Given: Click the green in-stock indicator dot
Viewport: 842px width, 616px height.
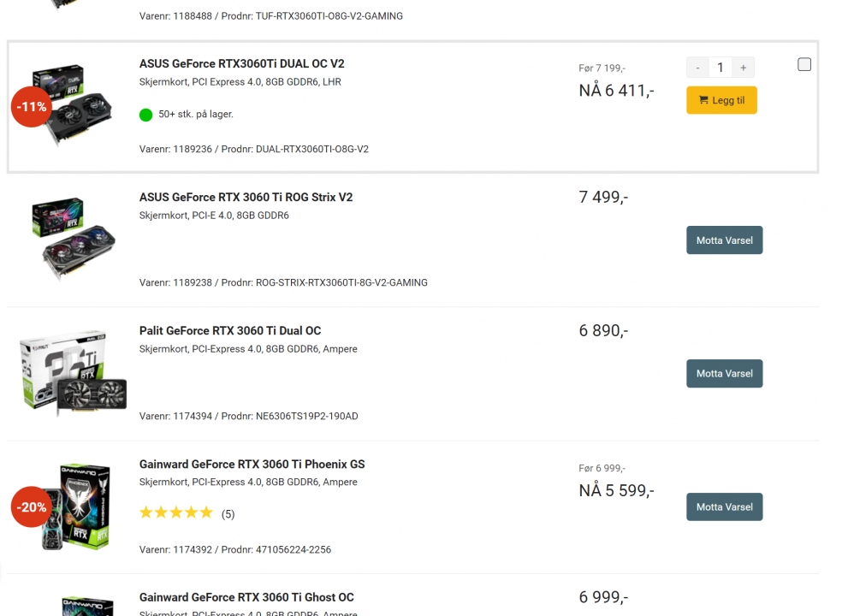Looking at the screenshot, I should pos(145,115).
